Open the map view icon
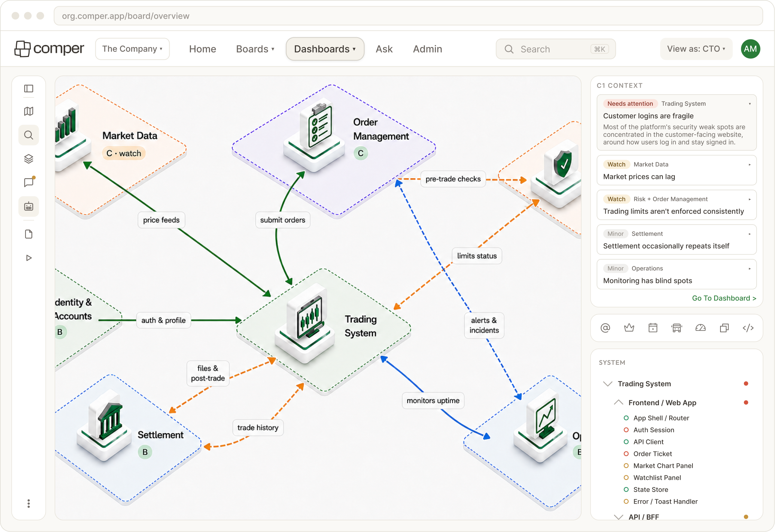This screenshot has width=775, height=532. pos(29,111)
